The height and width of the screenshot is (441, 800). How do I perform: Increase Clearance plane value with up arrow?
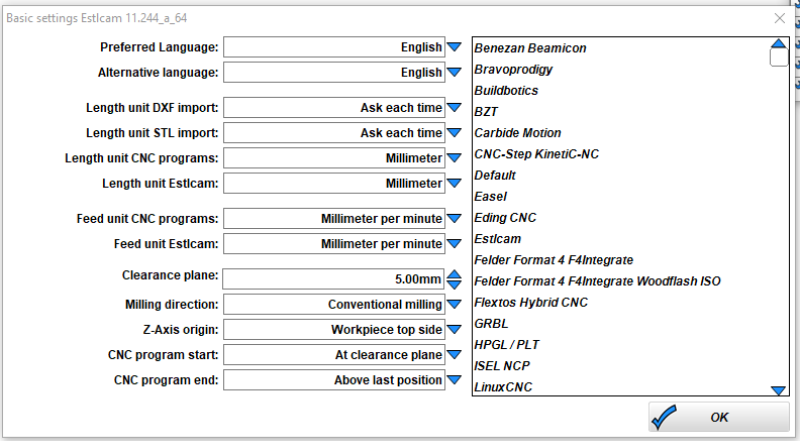pyautogui.click(x=454, y=274)
